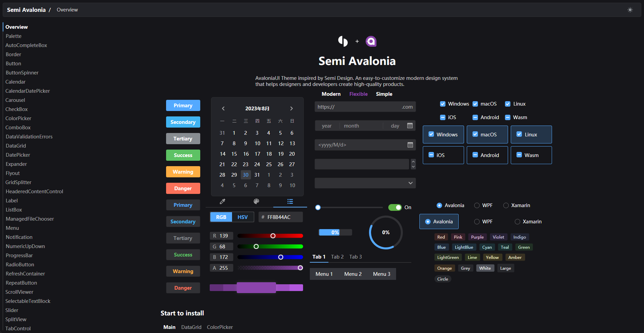Toggle the light/dark theme sun icon
The image size is (644, 333).
tap(630, 10)
